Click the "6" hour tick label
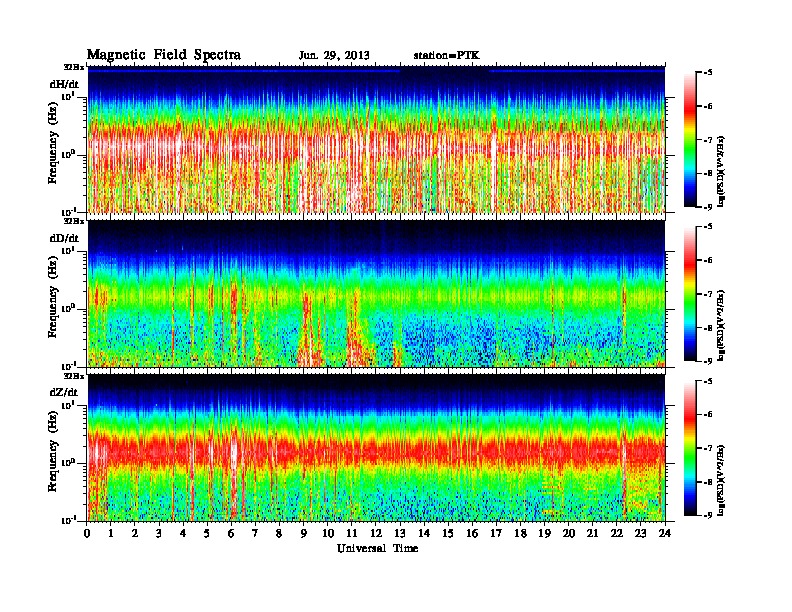792x612 pixels. click(231, 533)
